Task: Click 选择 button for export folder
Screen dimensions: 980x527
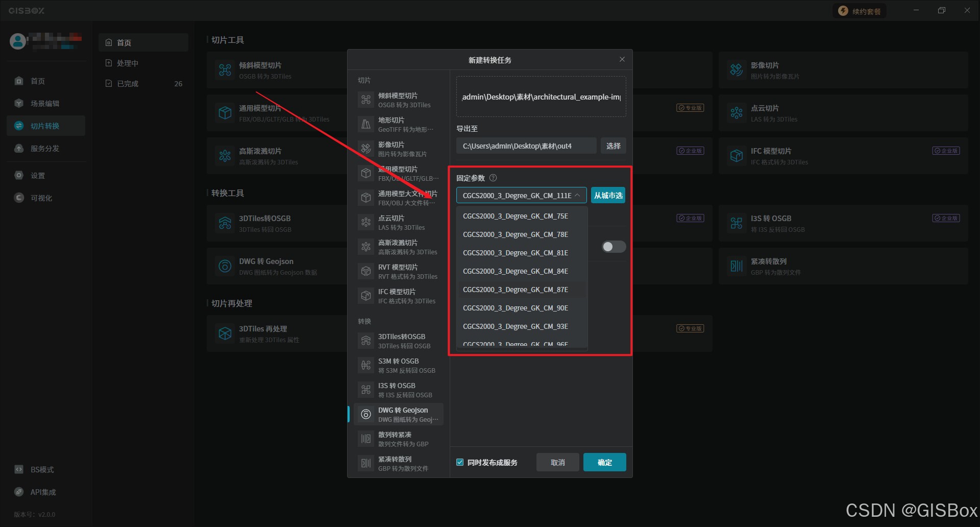Action: pos(613,146)
